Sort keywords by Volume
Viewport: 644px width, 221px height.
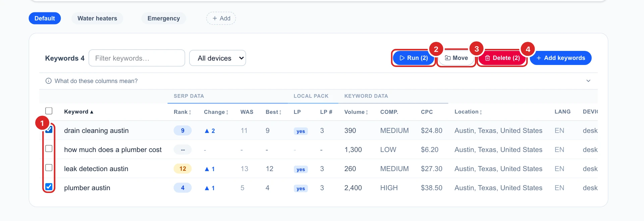[x=356, y=112]
